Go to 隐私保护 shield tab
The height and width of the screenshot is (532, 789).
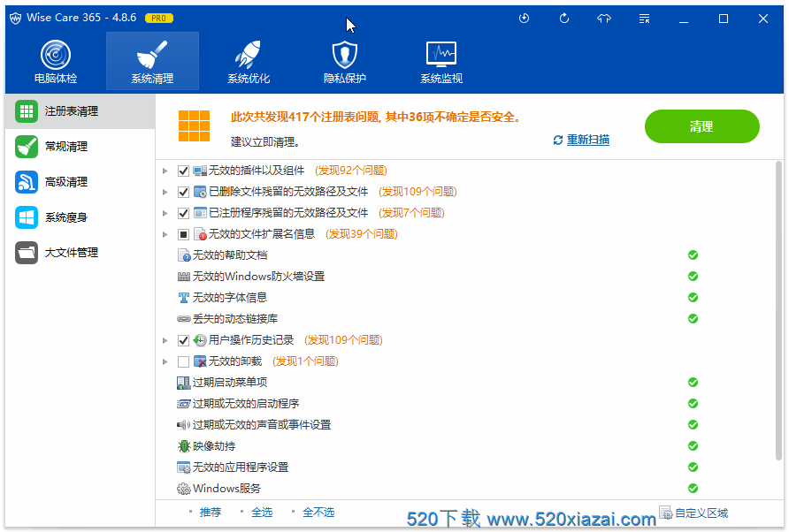pyautogui.click(x=345, y=62)
